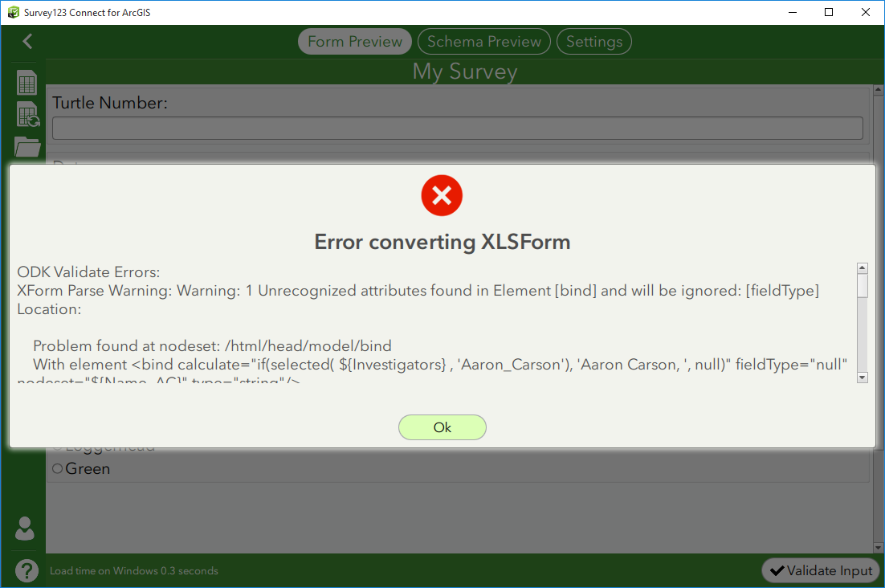Click the form's scroll up arrow

click(x=878, y=90)
